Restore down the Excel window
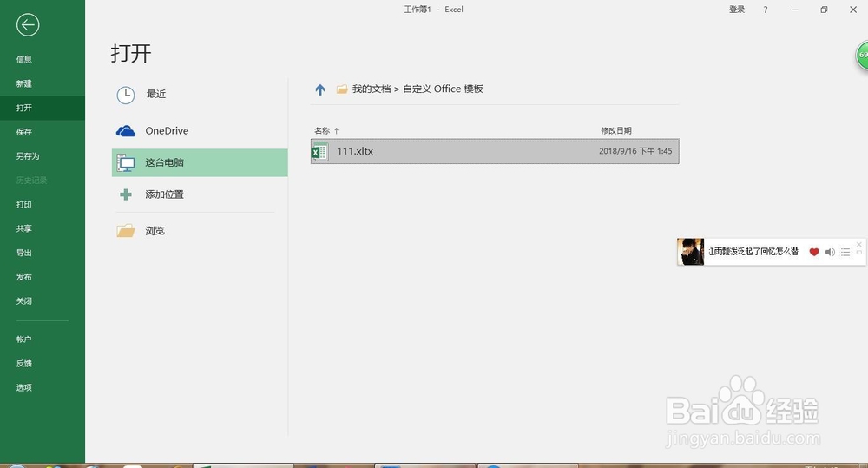The image size is (868, 468). 824,10
